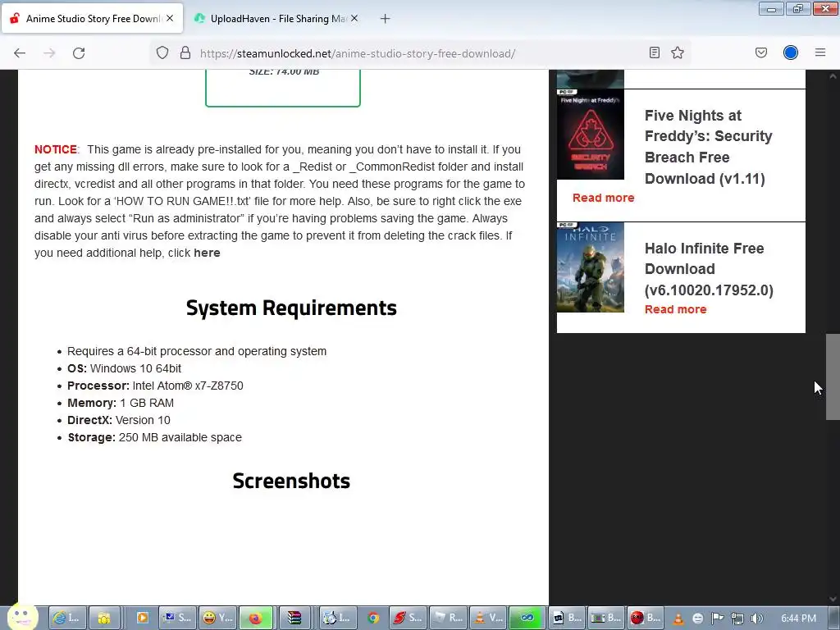Follow the 'here' additional help link
This screenshot has width=840, height=630.
(207, 253)
